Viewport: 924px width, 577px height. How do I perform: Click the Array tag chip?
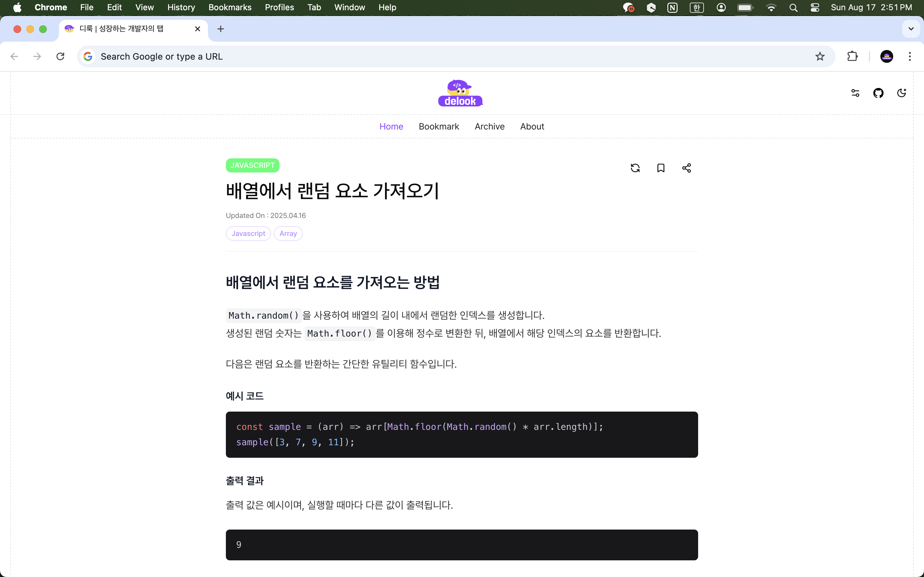pyautogui.click(x=288, y=234)
